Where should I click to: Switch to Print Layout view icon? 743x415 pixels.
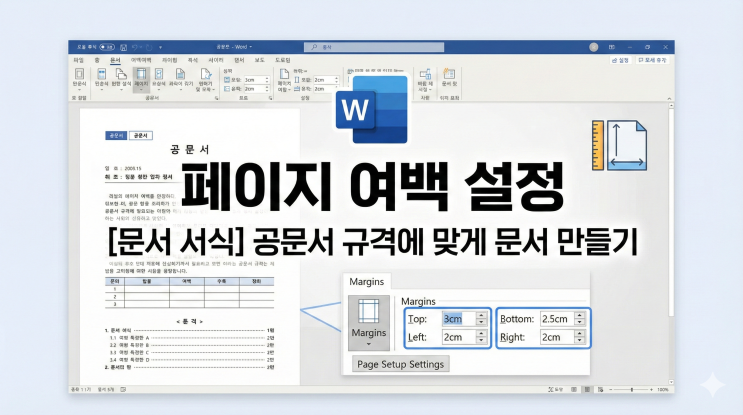click(587, 389)
